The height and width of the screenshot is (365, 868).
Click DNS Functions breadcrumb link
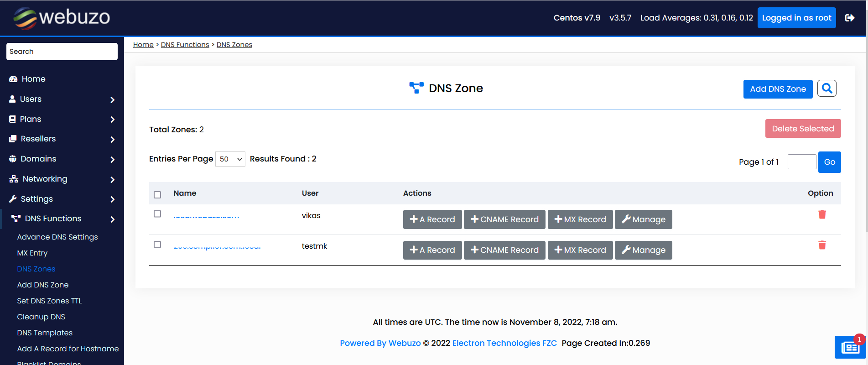coord(185,45)
